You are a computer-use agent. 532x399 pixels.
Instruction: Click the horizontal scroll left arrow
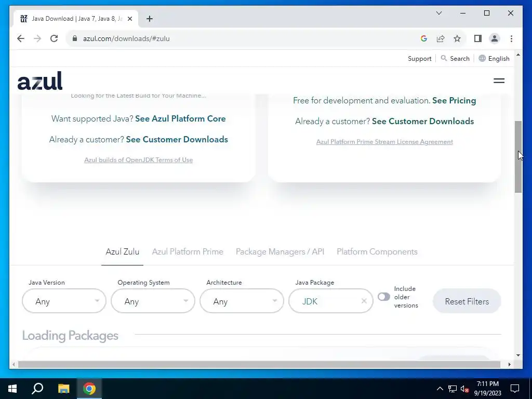coord(13,364)
